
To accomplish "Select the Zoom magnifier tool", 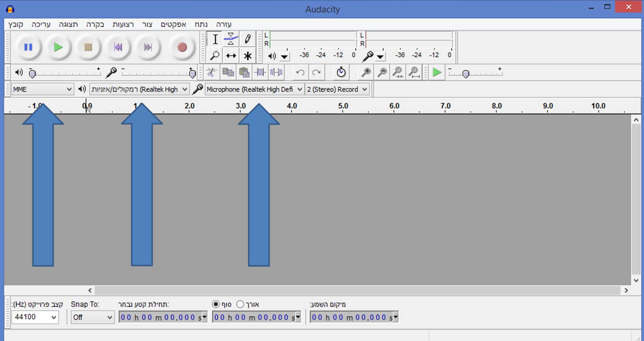I will pyautogui.click(x=215, y=56).
